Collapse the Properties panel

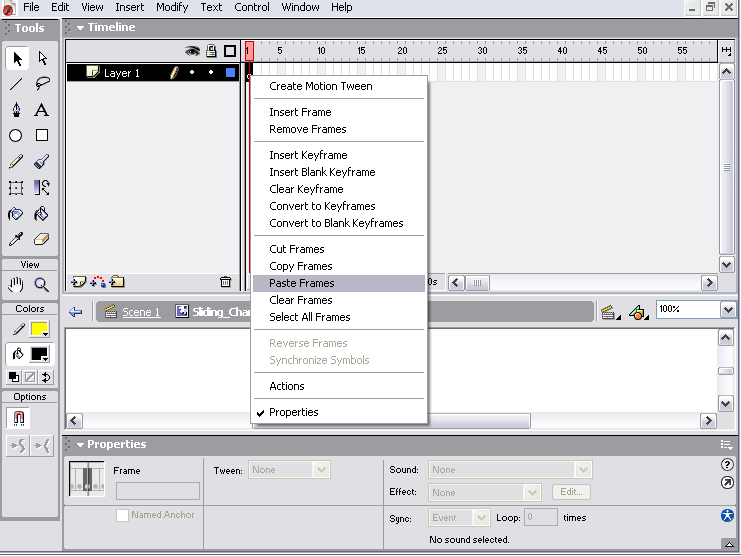coord(80,445)
